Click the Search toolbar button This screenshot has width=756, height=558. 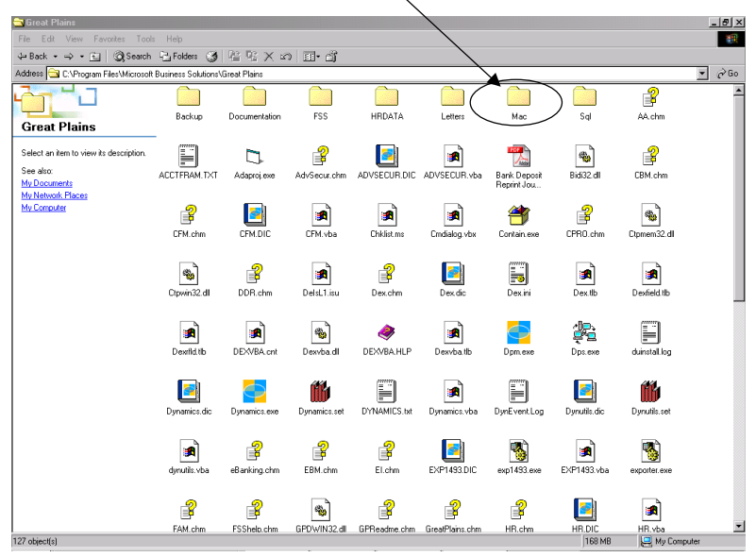132,57
